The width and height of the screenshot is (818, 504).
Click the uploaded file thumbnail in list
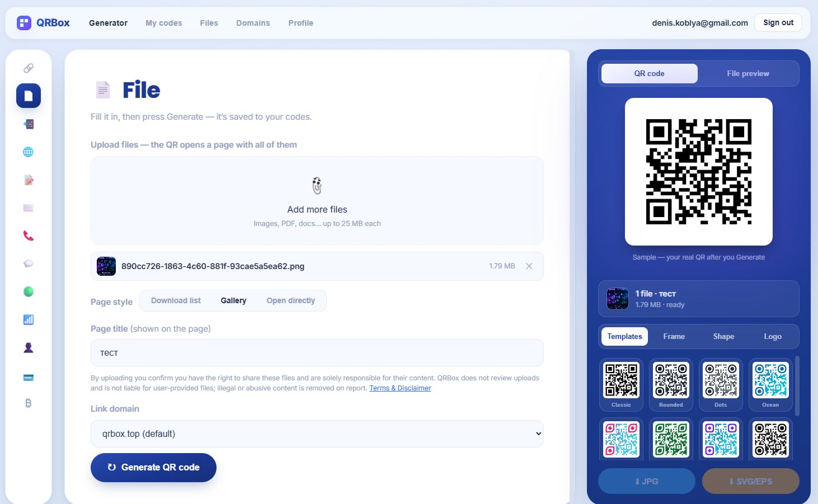coord(106,266)
